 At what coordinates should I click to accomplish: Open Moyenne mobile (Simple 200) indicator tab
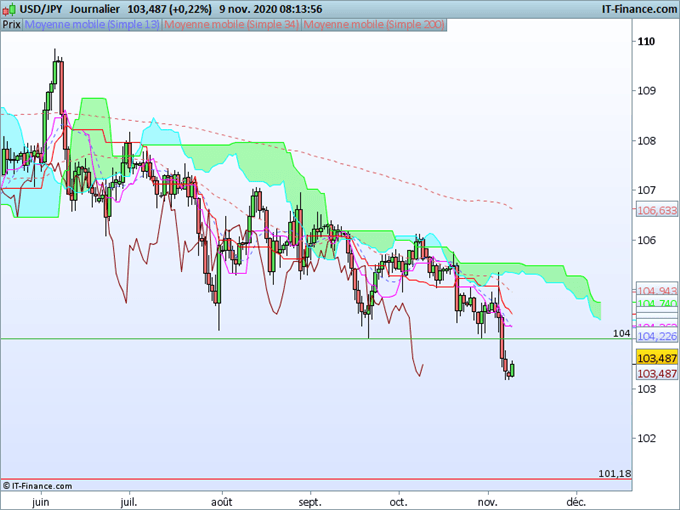[x=374, y=25]
